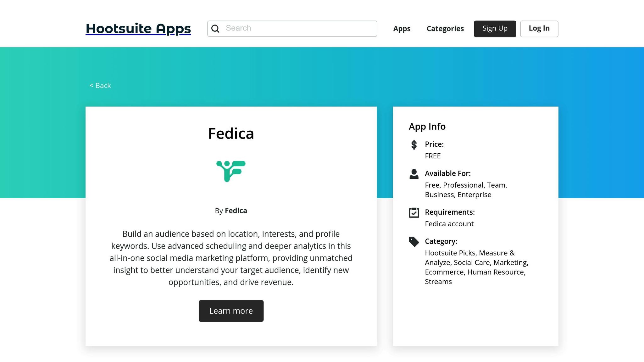Viewport: 644px width, 362px height.
Task: Click the checklist Requirements icon
Action: pos(414,212)
